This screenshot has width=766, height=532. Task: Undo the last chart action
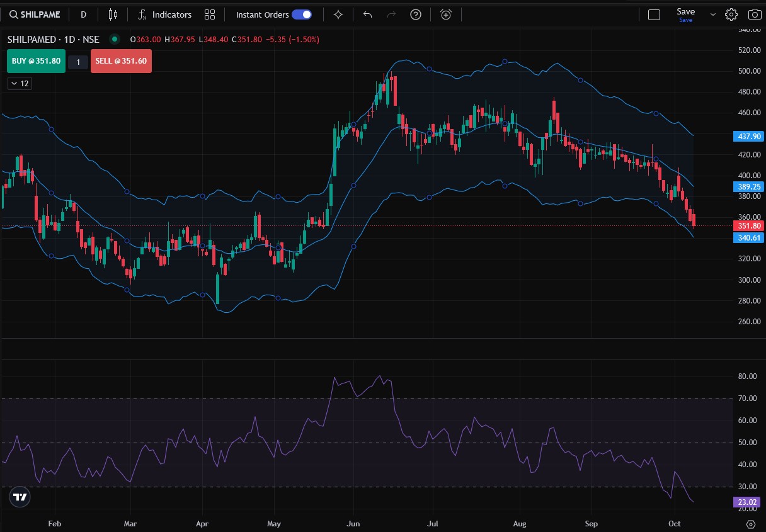click(x=368, y=14)
